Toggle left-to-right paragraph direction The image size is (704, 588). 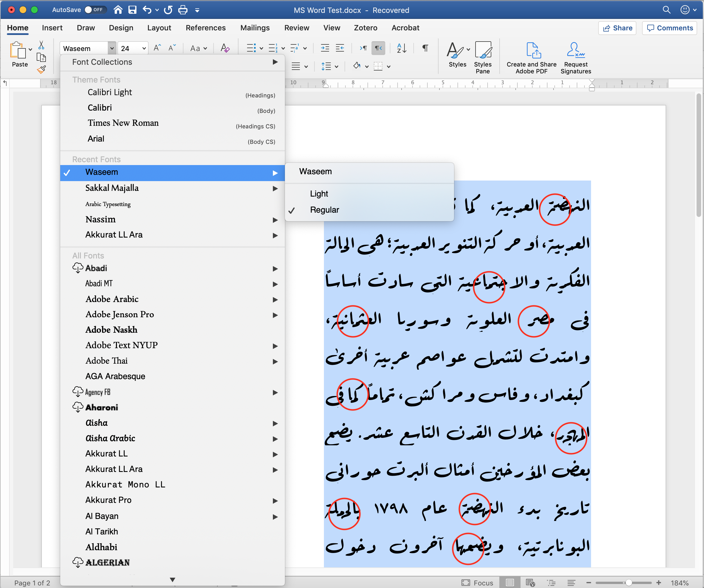(x=363, y=48)
